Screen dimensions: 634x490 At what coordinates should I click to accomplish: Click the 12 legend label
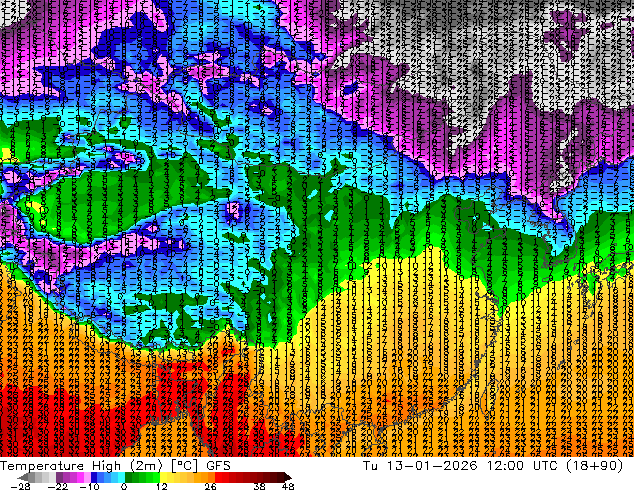(x=162, y=486)
